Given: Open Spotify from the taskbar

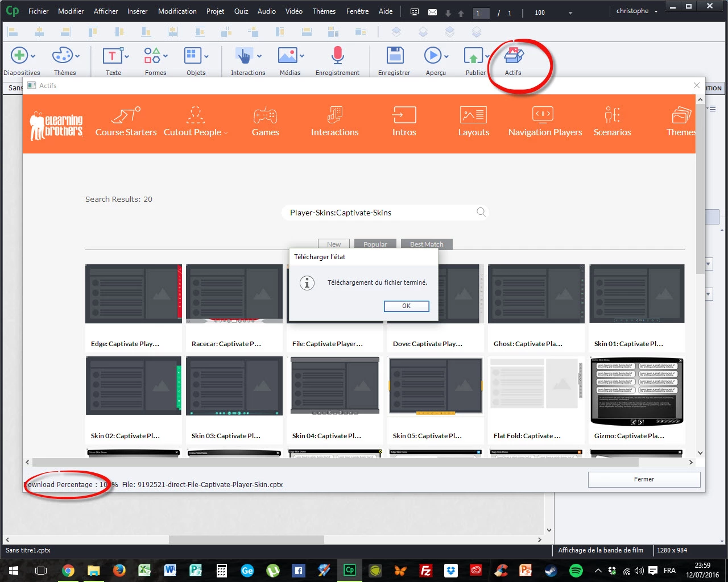Looking at the screenshot, I should tap(576, 571).
